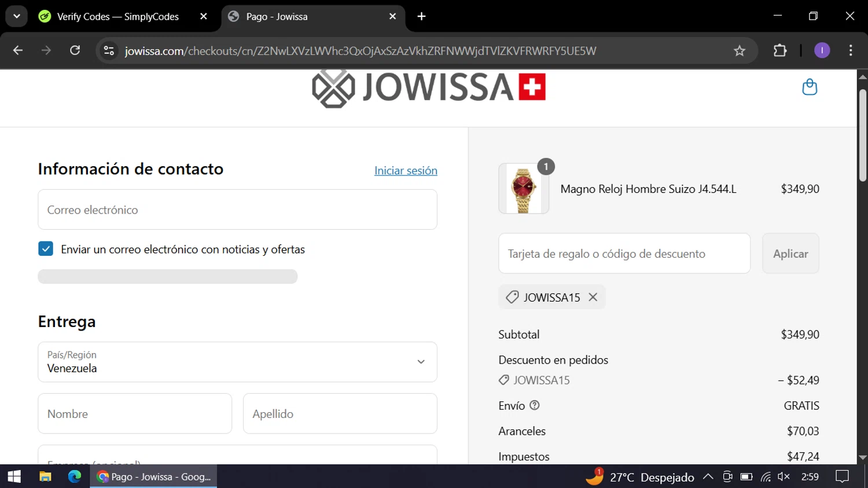Focus the Nombre input field

coord(135,413)
